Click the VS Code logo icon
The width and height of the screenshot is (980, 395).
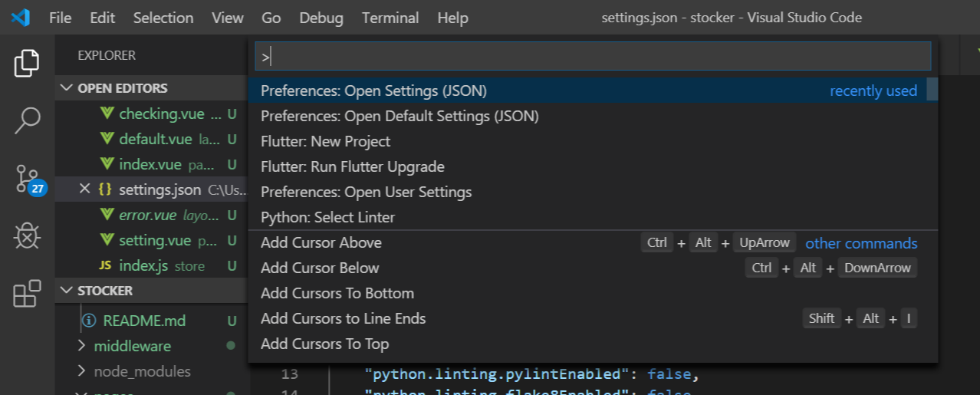[20, 17]
